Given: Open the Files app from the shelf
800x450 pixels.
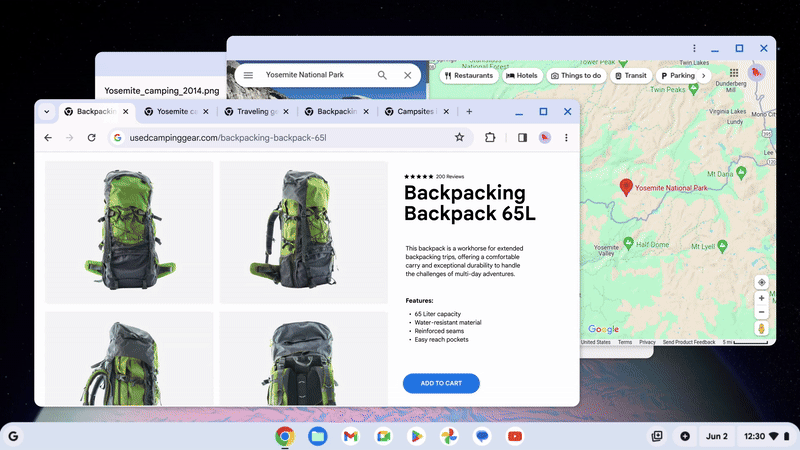Looking at the screenshot, I should (317, 436).
